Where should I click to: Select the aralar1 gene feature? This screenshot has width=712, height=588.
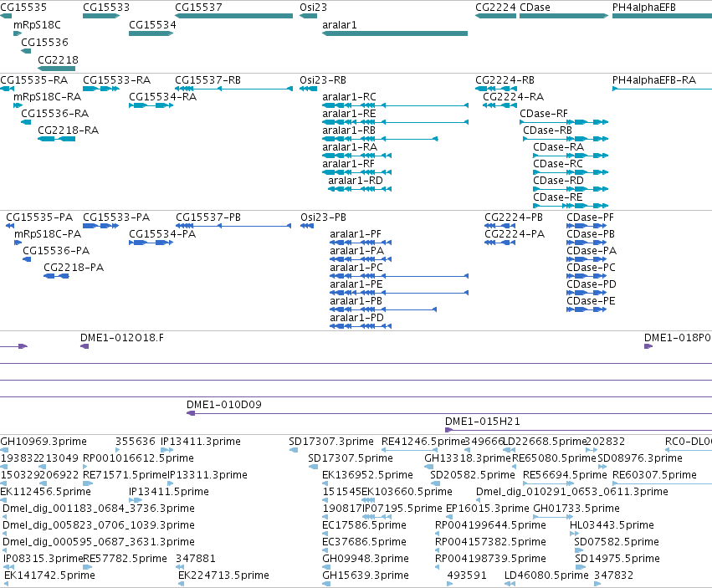395,33
